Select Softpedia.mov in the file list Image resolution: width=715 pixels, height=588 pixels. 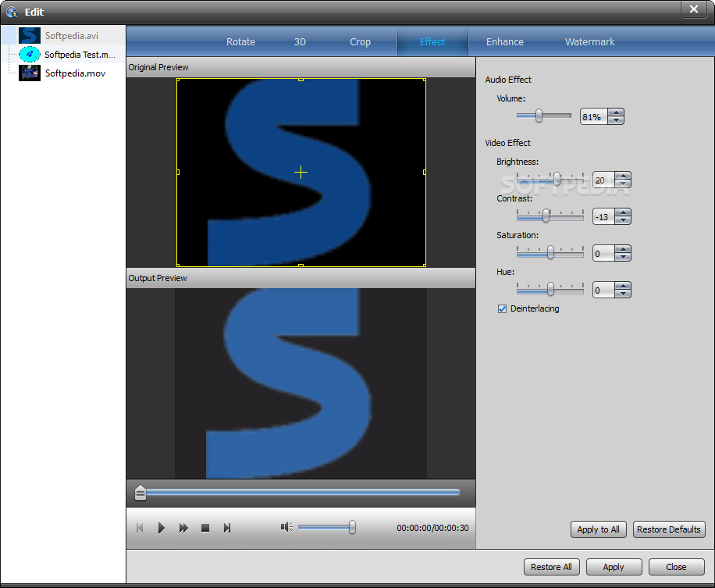(x=75, y=73)
